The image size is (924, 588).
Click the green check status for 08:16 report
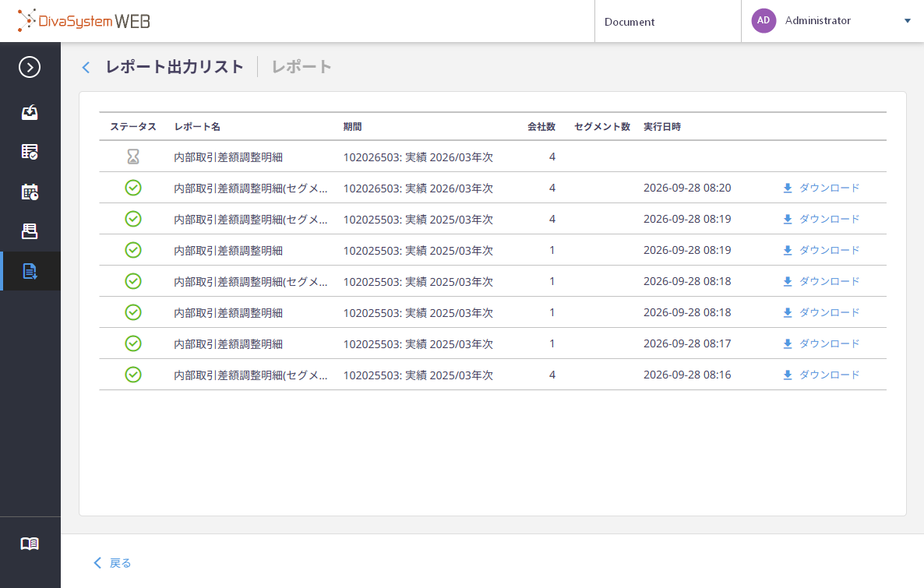click(x=133, y=375)
